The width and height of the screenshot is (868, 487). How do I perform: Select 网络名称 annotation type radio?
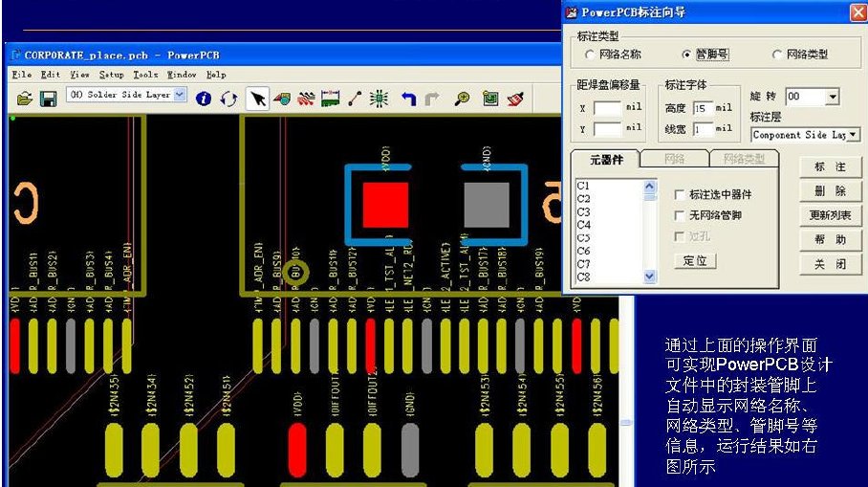pyautogui.click(x=589, y=55)
